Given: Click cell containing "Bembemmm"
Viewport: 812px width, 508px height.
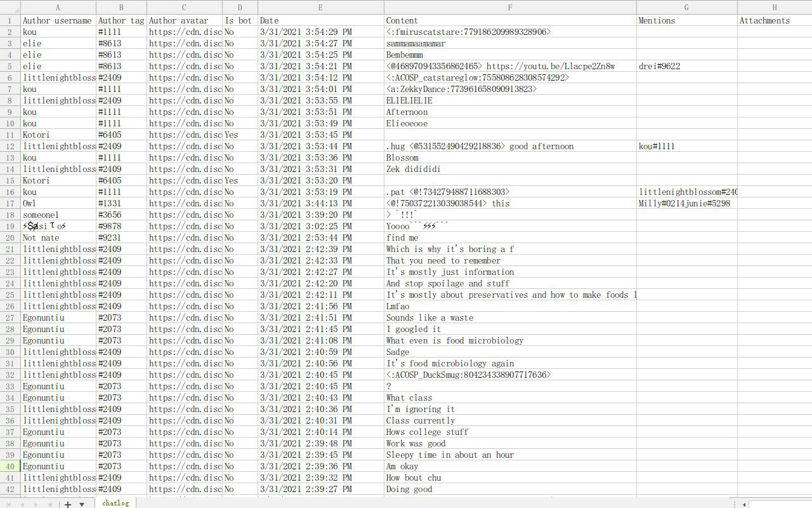Looking at the screenshot, I should click(x=510, y=55).
